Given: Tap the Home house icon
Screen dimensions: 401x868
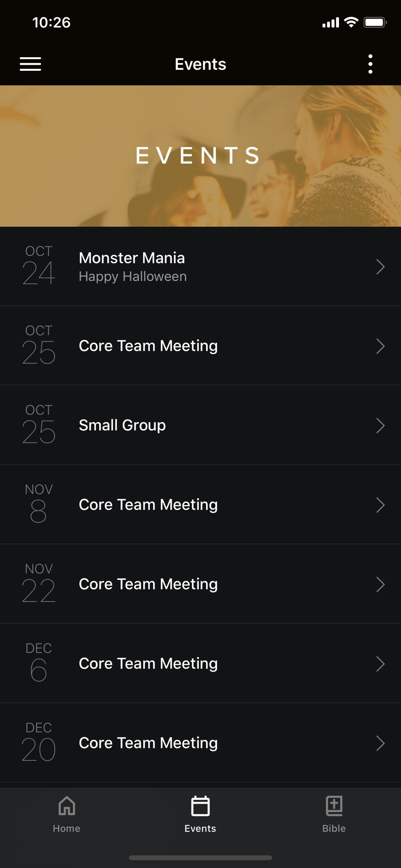Looking at the screenshot, I should pyautogui.click(x=66, y=806).
